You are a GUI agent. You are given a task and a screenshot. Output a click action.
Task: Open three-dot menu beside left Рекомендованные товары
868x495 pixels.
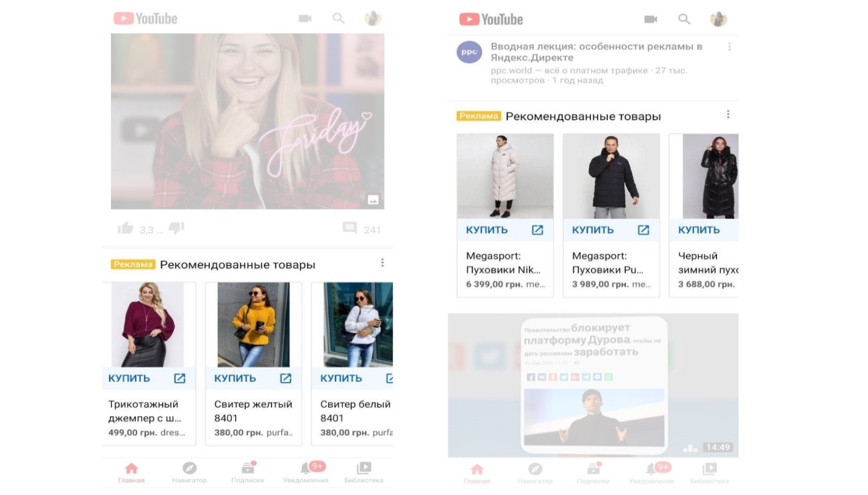point(382,263)
